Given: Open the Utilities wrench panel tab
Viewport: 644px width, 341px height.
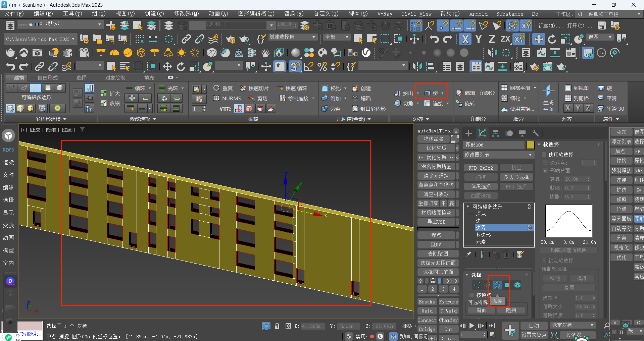Looking at the screenshot, I should [536, 133].
